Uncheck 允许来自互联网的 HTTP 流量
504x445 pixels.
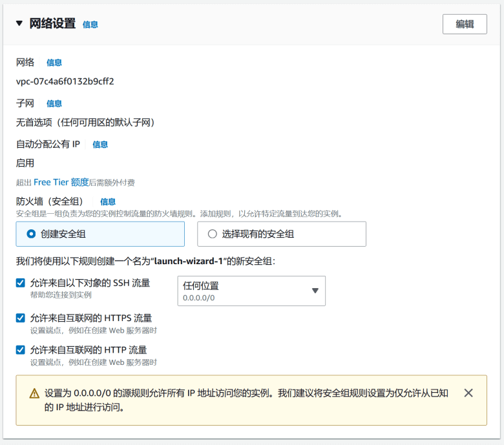pos(20,350)
